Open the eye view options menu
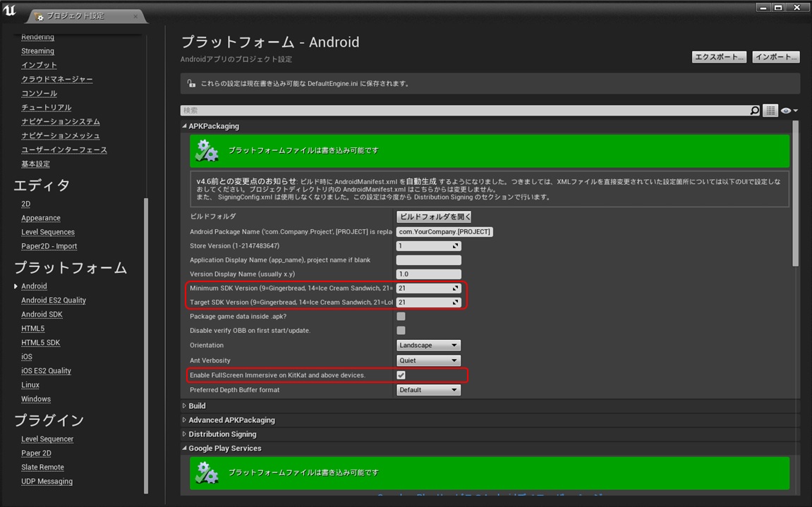Image resolution: width=812 pixels, height=507 pixels. [789, 110]
